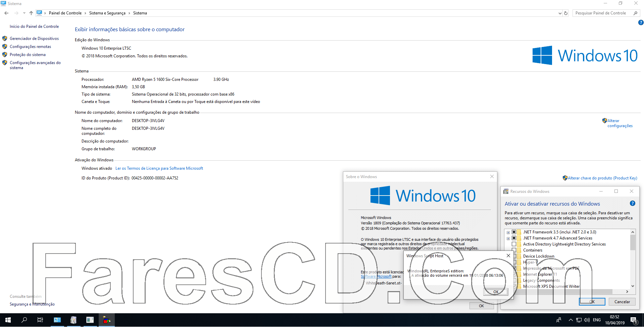Image resolution: width=644 pixels, height=327 pixels.
Task: Open Ler os Termos de Licença link
Action: [x=159, y=168]
